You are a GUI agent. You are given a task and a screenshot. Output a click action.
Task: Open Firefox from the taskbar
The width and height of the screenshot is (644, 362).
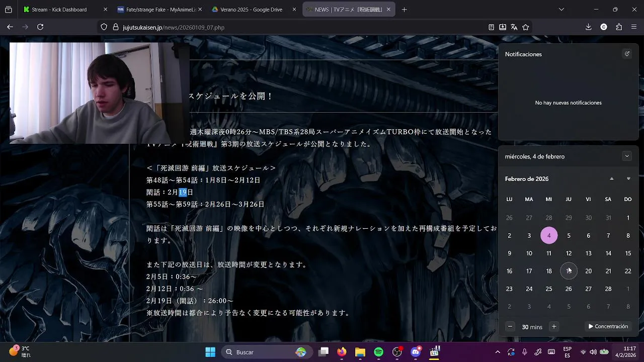click(x=342, y=352)
